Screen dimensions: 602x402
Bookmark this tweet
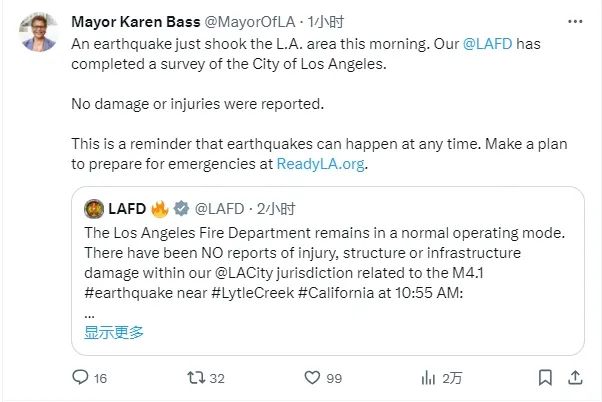tap(545, 377)
